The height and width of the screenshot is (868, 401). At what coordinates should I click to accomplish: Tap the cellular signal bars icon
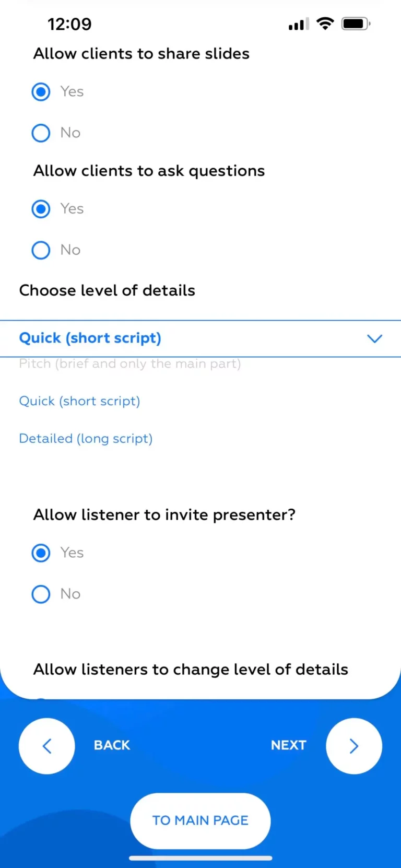299,24
